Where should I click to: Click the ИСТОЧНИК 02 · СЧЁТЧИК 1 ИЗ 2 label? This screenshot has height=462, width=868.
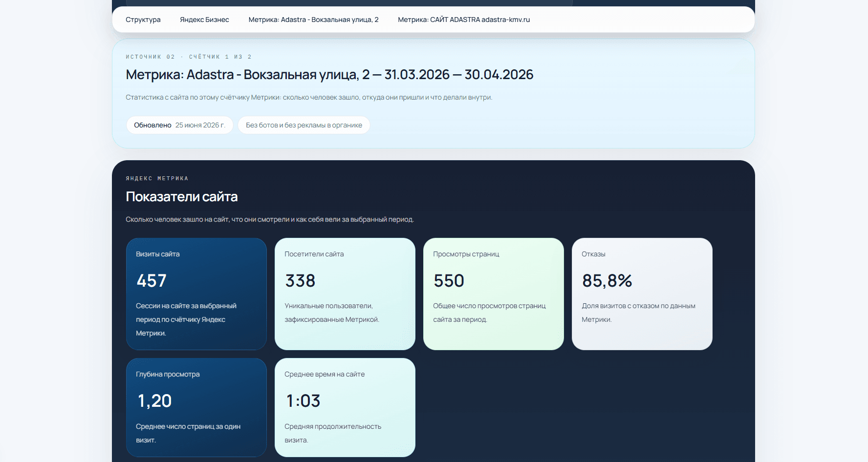[189, 57]
